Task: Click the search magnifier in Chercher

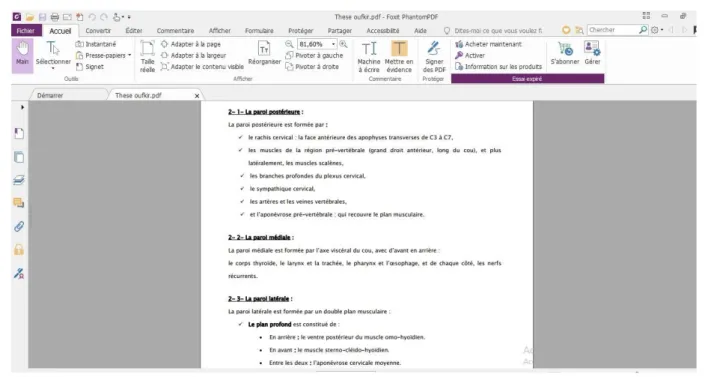Action: (643, 30)
